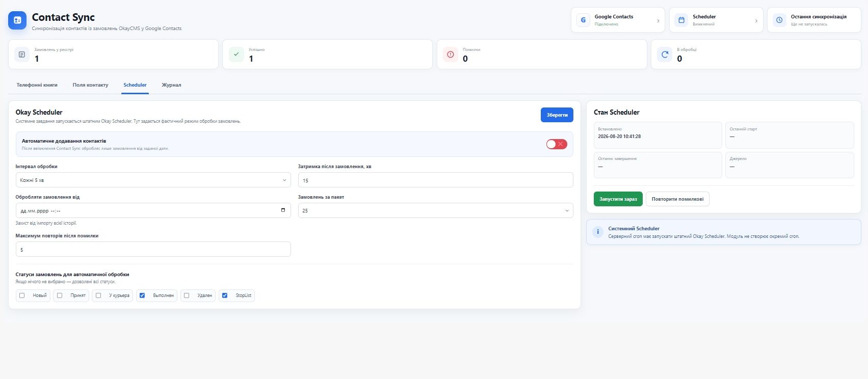Screen dimensions: 868x379
Task: Open the date picker calendar icon
Action: [x=283, y=210]
